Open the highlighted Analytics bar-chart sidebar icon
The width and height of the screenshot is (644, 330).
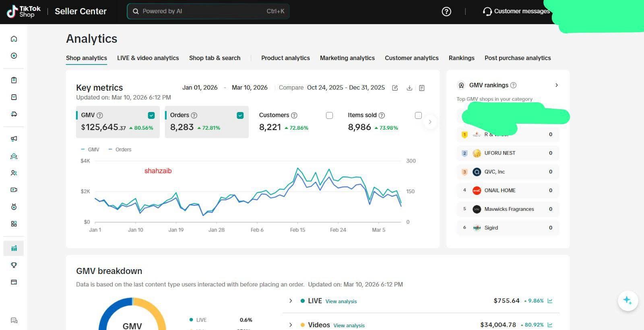pyautogui.click(x=14, y=248)
